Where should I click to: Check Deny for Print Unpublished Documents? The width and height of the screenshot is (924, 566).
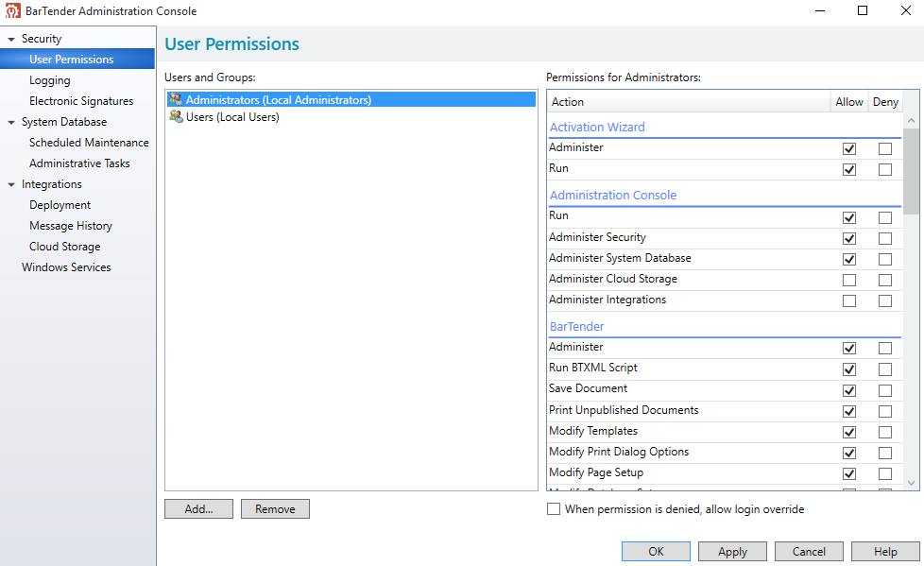(885, 411)
